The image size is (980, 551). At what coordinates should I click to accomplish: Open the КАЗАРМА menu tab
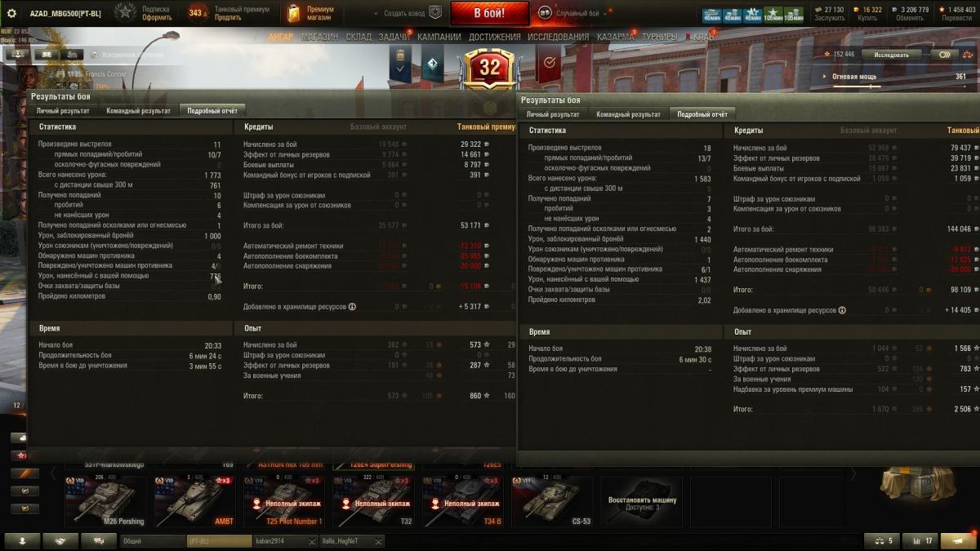click(615, 37)
